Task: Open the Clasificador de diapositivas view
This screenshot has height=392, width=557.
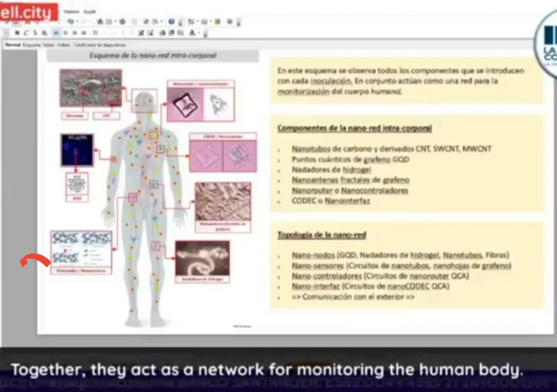Action: pyautogui.click(x=99, y=45)
